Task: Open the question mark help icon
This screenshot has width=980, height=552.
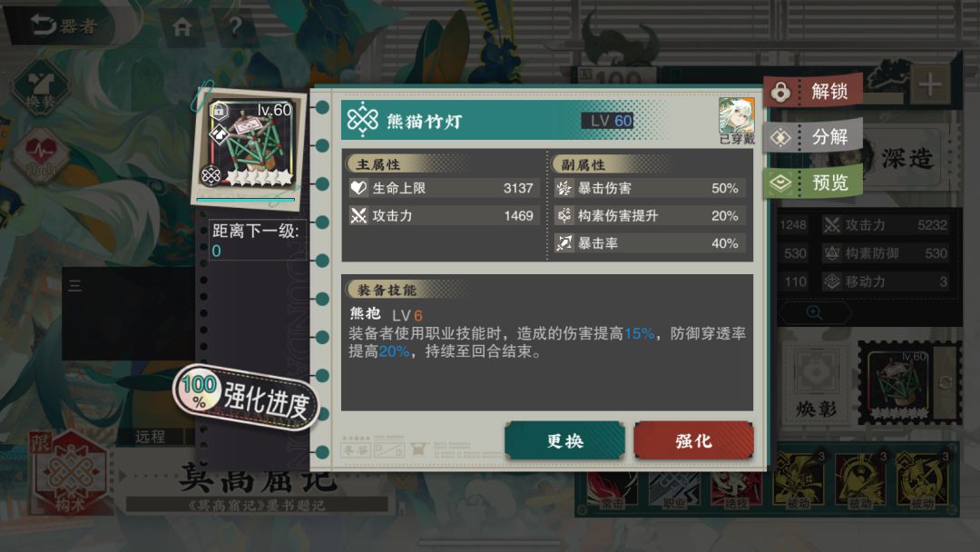Action: click(x=235, y=27)
